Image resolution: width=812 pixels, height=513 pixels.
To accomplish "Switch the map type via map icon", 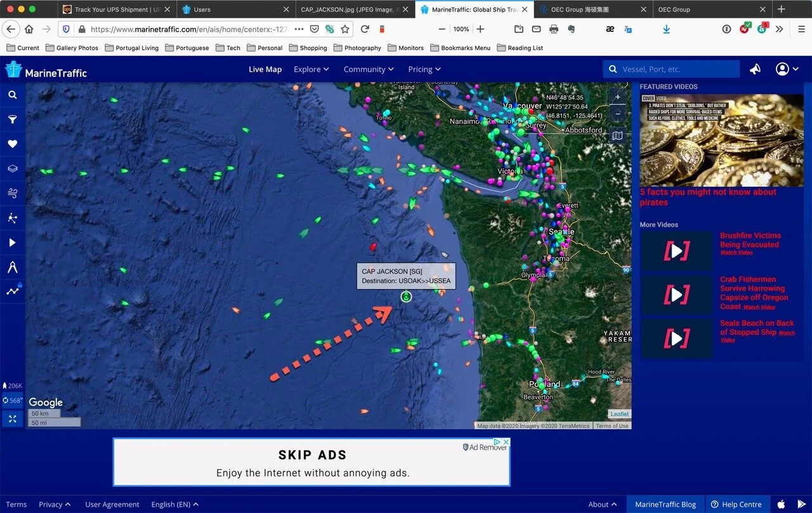I will point(618,135).
